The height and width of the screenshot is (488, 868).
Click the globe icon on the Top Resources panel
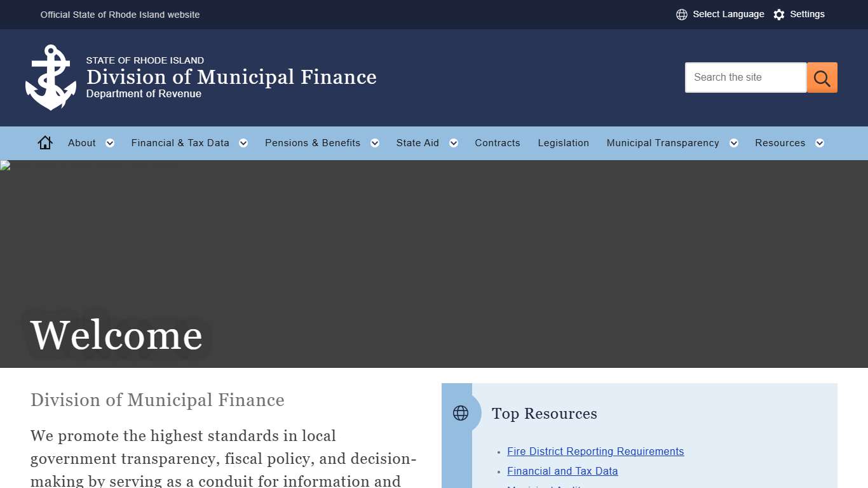460,412
